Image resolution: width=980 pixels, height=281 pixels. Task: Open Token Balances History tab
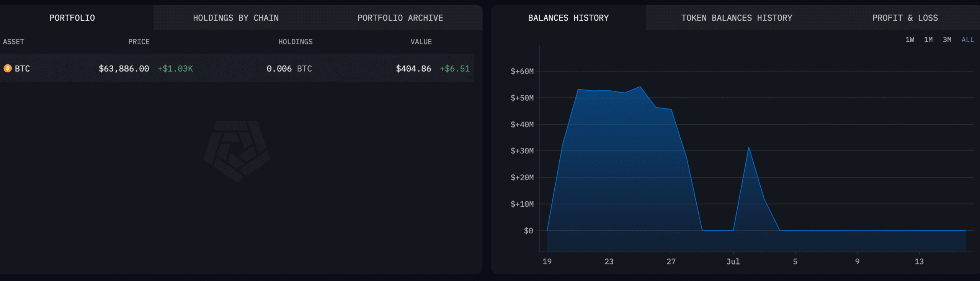(x=737, y=18)
